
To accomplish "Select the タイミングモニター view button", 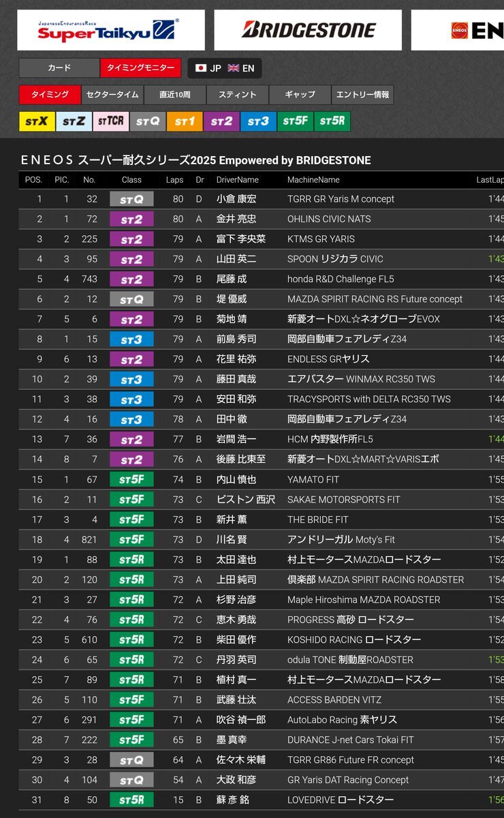I will [x=140, y=68].
